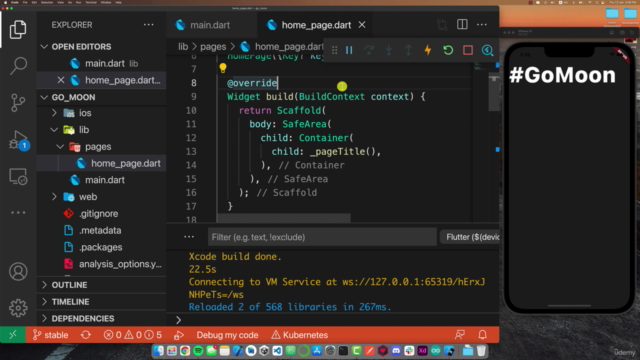Open the Flutter widget inspector DevTools icon
Screen dimensions: 640x360
click(x=487, y=50)
